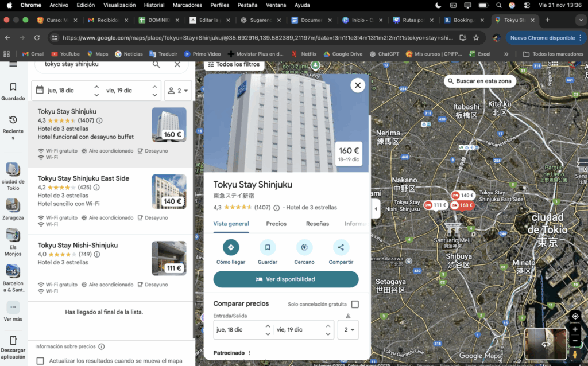The width and height of the screenshot is (588, 366).
Task: Zoom in the map with the plus button
Action: coord(575,329)
